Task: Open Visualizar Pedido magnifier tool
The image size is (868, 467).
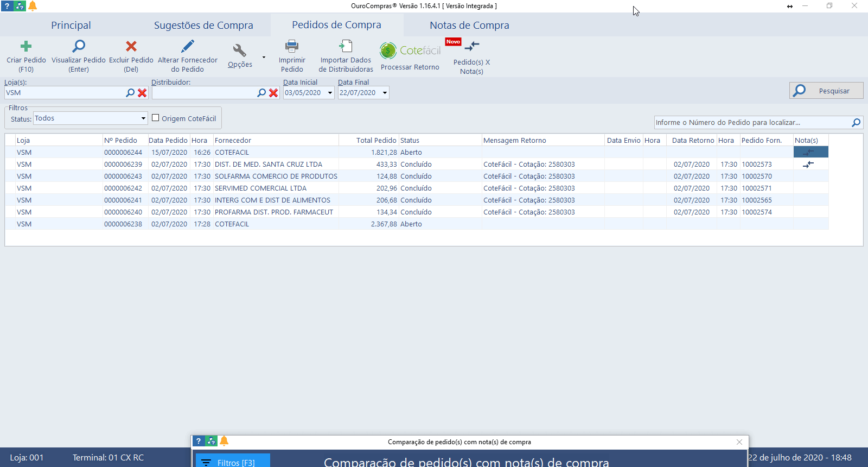Action: [x=79, y=47]
